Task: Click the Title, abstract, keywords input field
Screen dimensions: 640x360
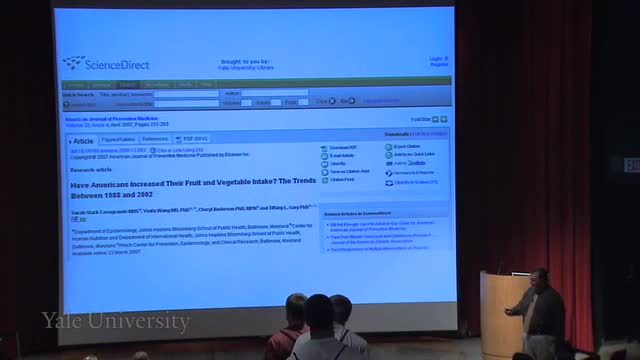Action: pyautogui.click(x=186, y=94)
